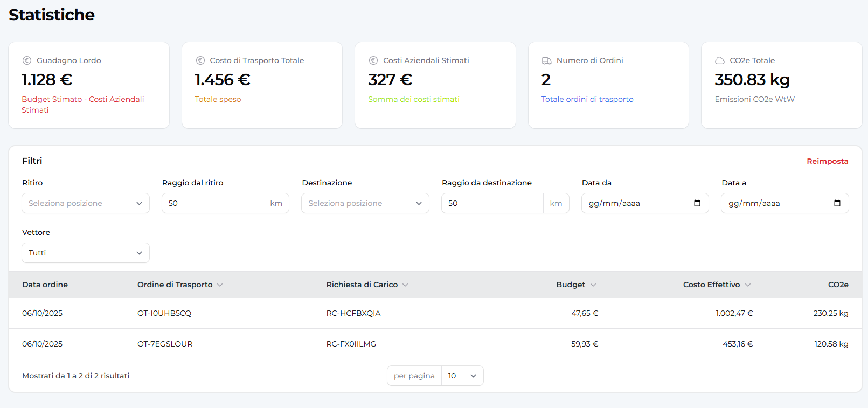Image resolution: width=868 pixels, height=408 pixels.
Task: Click the truck icon beside Numero di Ordini
Action: coord(546,60)
